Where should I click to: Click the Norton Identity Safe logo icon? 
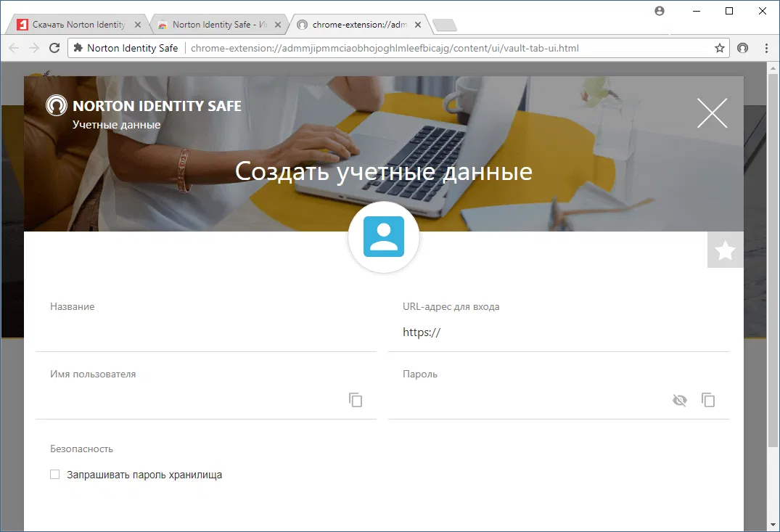tap(56, 105)
